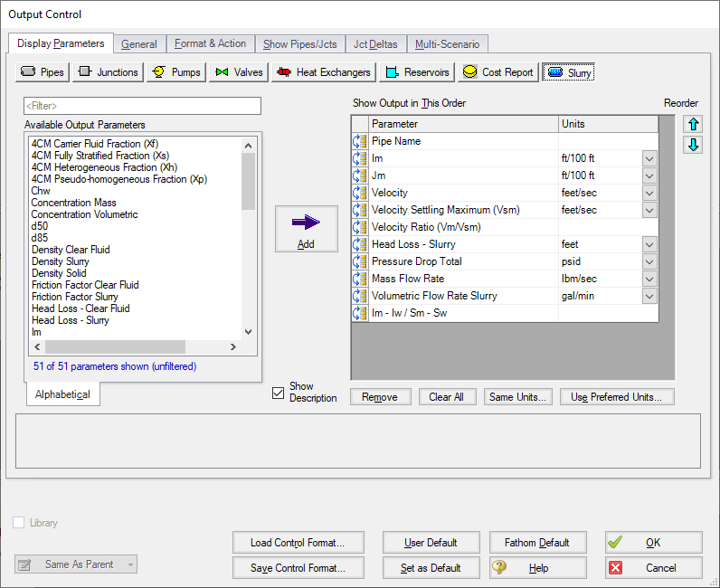
Task: Click into the Filter input field
Action: pyautogui.click(x=142, y=107)
